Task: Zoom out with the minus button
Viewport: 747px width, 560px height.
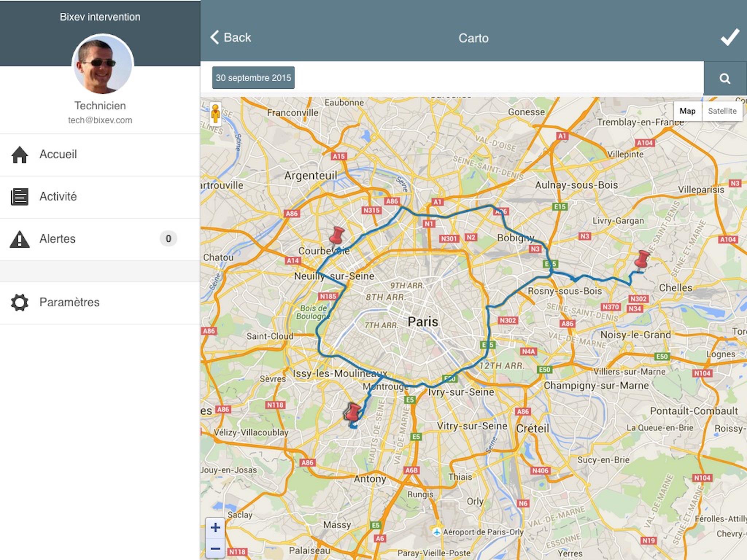Action: pos(215,548)
